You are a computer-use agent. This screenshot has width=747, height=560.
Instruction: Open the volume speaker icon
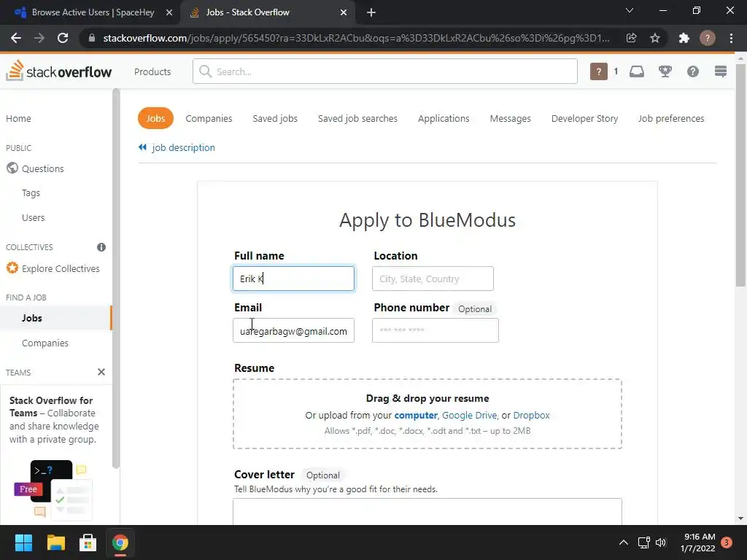[x=661, y=542]
